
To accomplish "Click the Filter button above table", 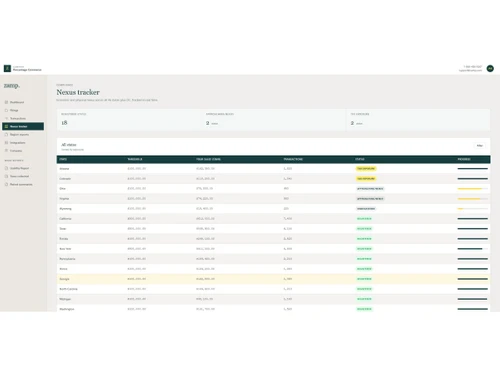I will [480, 146].
